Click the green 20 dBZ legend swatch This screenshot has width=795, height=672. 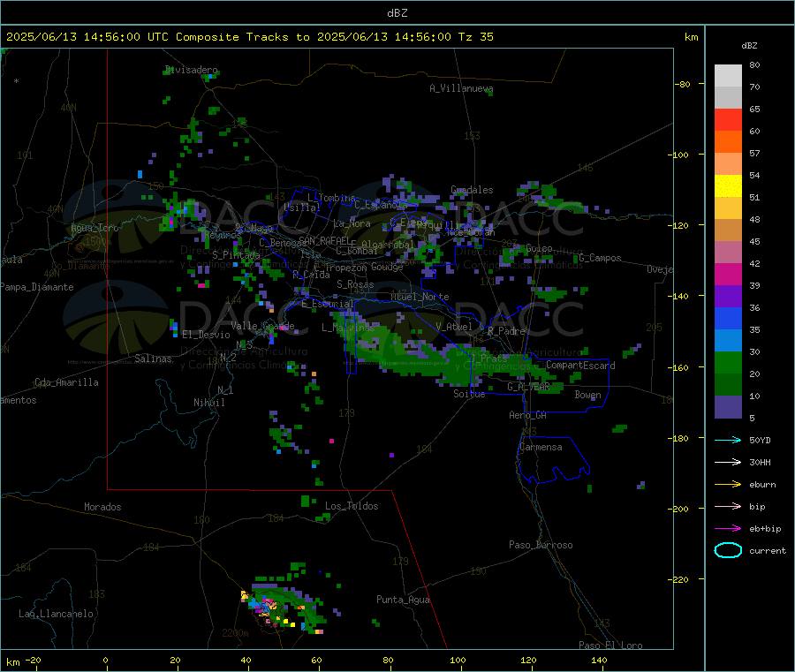(x=728, y=362)
